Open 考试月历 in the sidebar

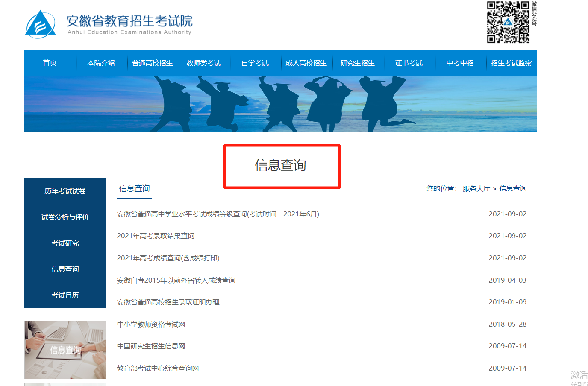[x=65, y=295]
